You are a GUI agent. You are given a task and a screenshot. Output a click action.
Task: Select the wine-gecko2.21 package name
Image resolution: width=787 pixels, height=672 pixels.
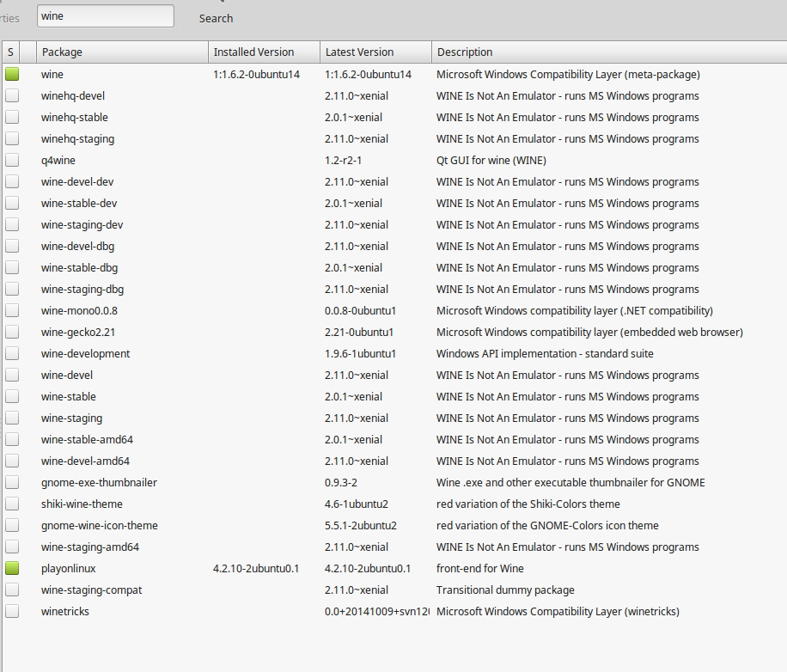[78, 333]
